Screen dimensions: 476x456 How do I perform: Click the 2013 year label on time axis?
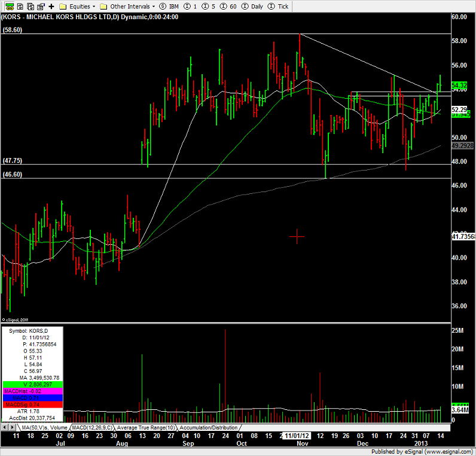point(421,443)
